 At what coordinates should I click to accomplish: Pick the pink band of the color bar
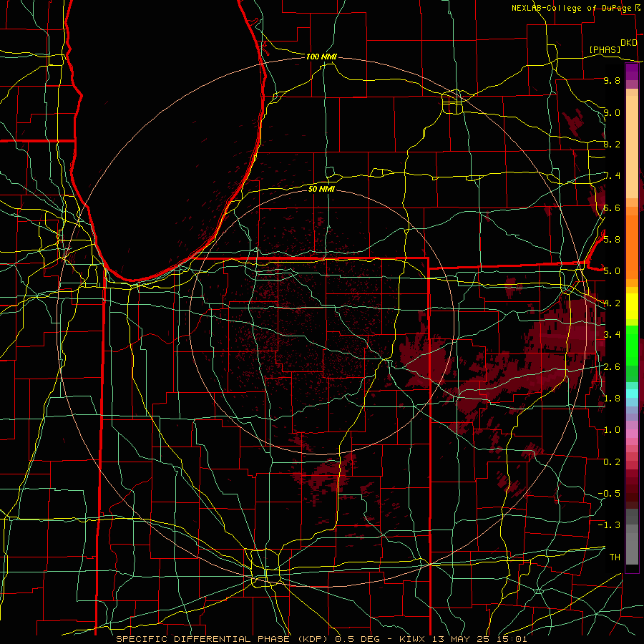coord(632,434)
